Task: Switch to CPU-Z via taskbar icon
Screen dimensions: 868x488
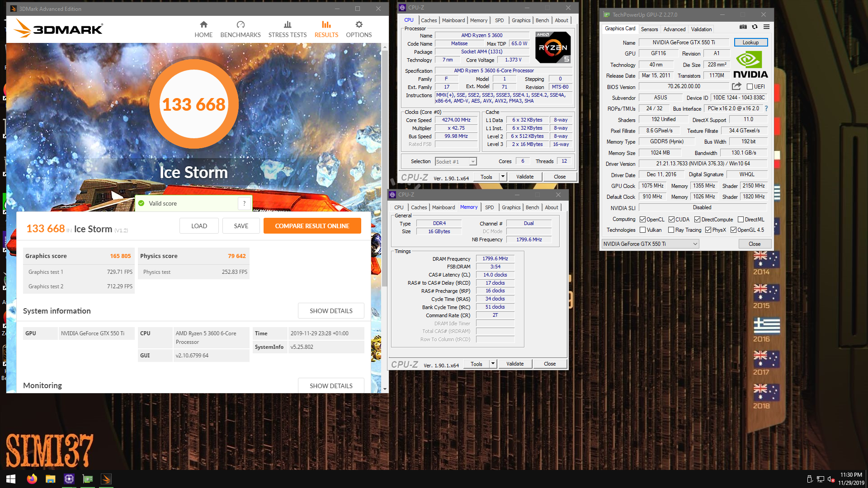Action: pos(69,479)
